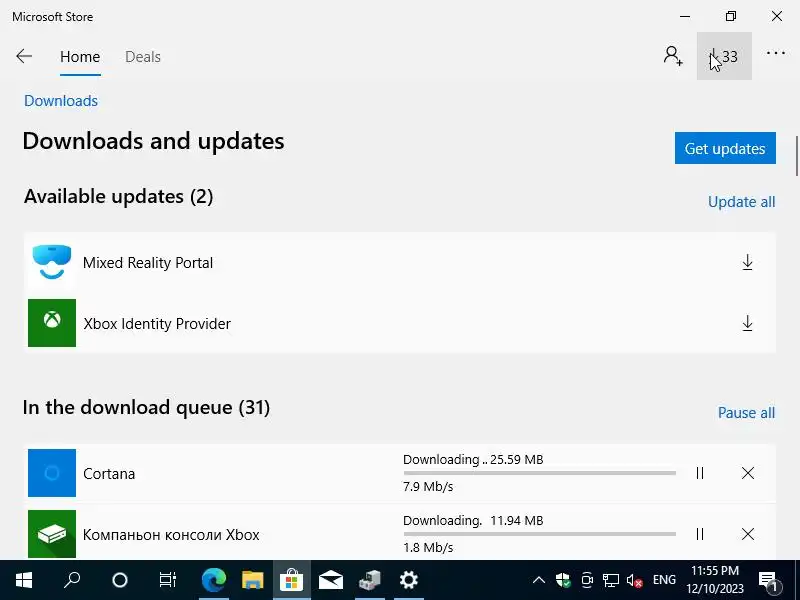The height and width of the screenshot is (600, 800).
Task: Open the muted volume tray icon
Action: 634,580
